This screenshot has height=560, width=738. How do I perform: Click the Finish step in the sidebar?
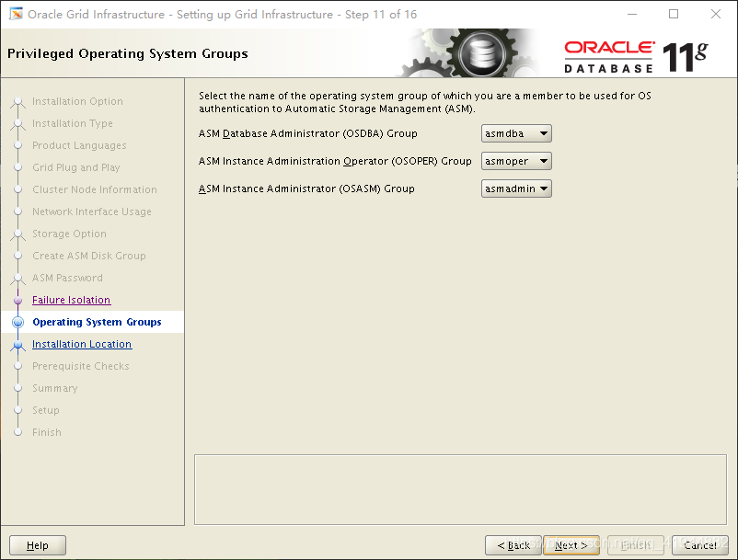click(47, 432)
